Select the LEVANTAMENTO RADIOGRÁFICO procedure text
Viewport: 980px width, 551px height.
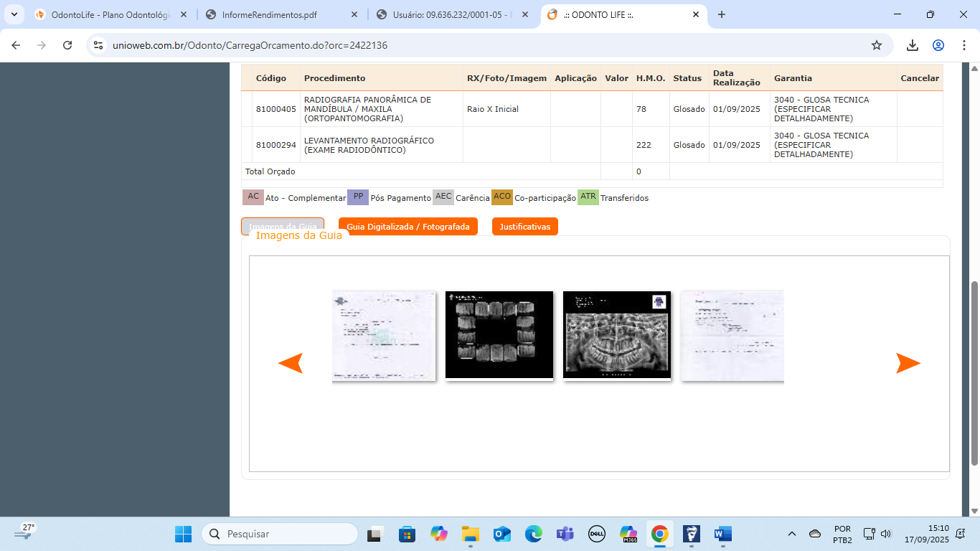(369, 145)
